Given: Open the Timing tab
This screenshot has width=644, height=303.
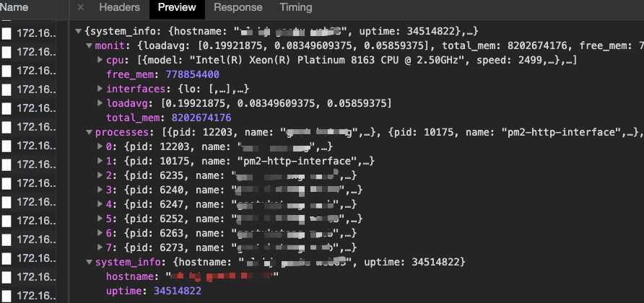Looking at the screenshot, I should point(296,7).
